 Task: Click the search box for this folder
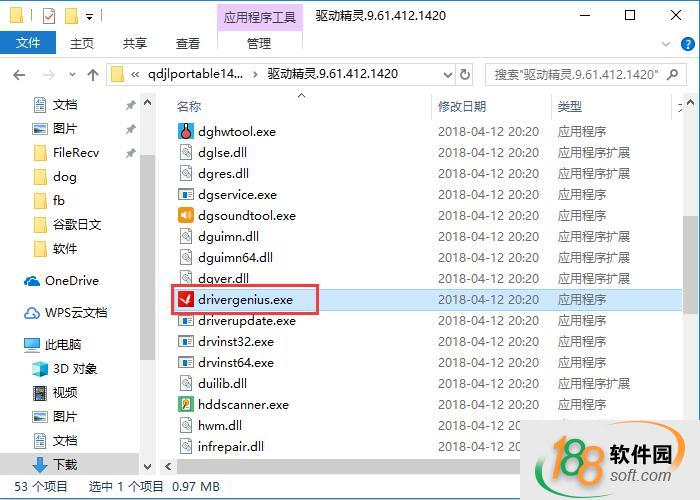pyautogui.click(x=576, y=75)
